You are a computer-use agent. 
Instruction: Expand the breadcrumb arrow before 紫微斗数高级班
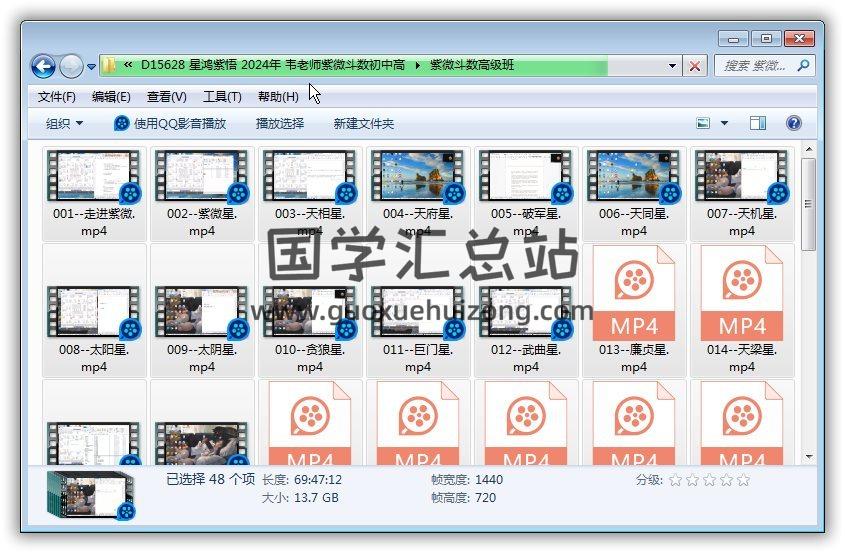point(418,66)
